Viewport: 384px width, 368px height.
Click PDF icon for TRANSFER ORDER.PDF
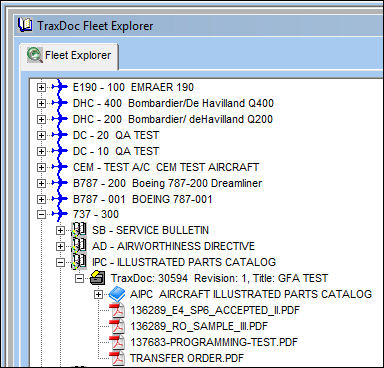pos(117,358)
